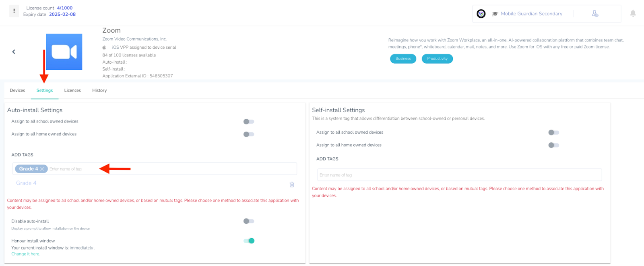Click the Productivity category tag
The width and height of the screenshot is (644, 266).
[x=437, y=59]
